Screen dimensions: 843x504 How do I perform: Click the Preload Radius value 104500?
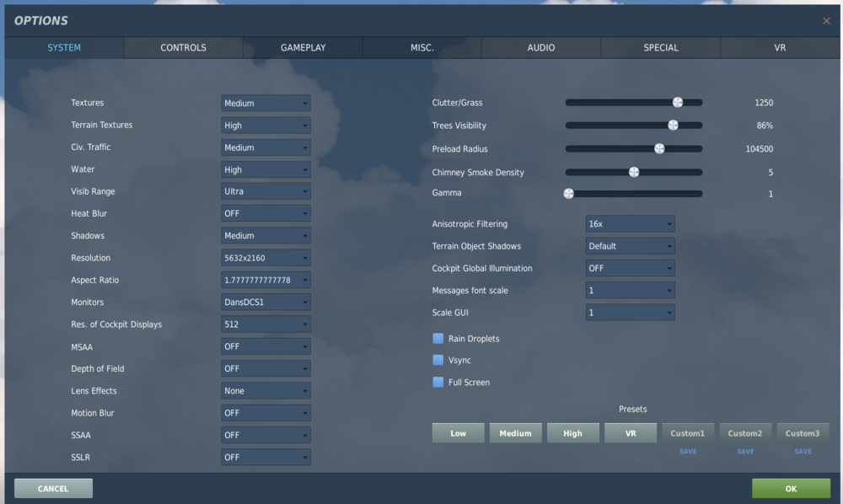[x=760, y=149]
